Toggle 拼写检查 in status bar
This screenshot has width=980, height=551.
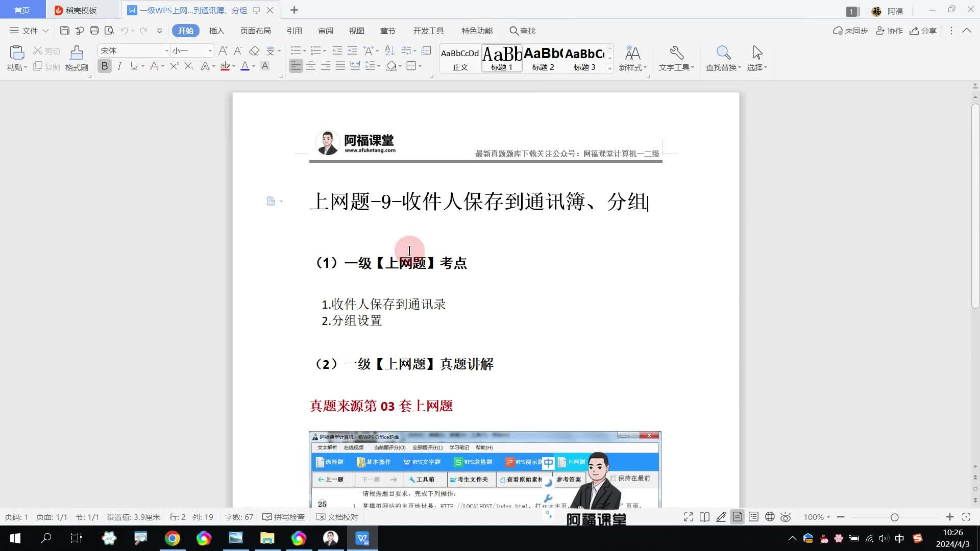click(x=284, y=517)
